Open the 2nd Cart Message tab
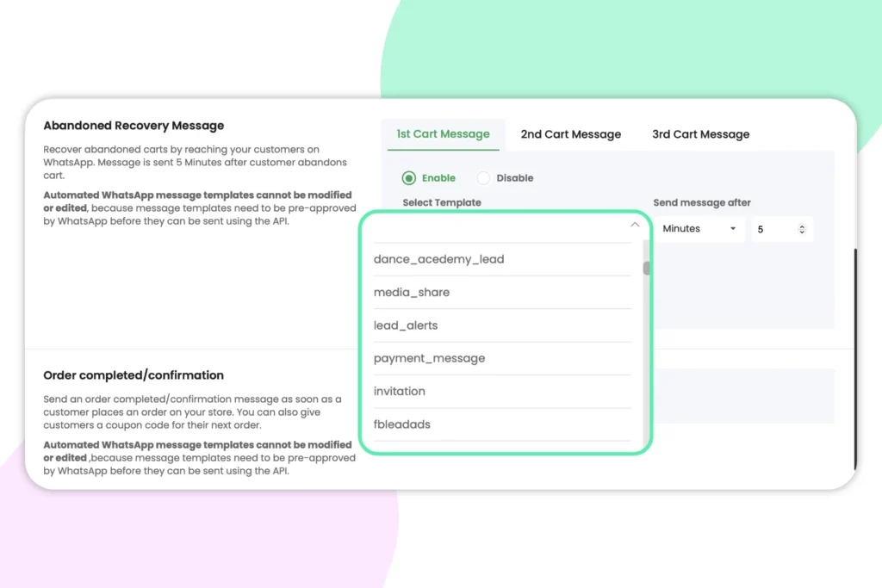The width and height of the screenshot is (882, 588). [x=570, y=134]
